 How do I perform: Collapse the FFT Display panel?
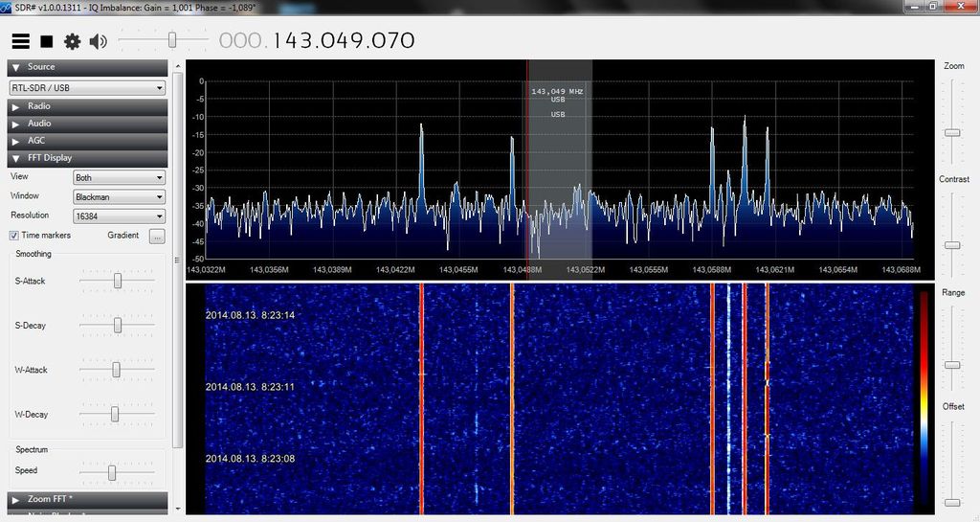(87, 158)
